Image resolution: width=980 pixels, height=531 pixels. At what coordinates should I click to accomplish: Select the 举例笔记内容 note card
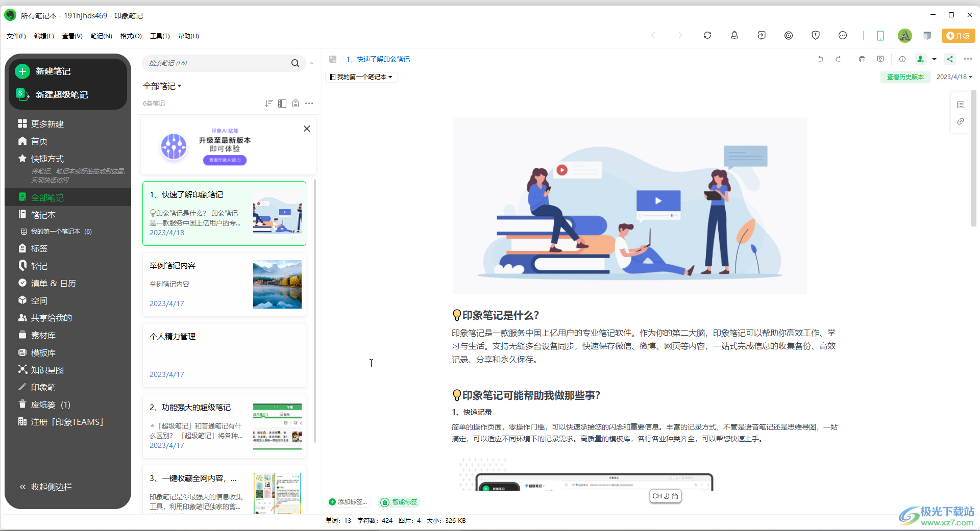coord(224,284)
